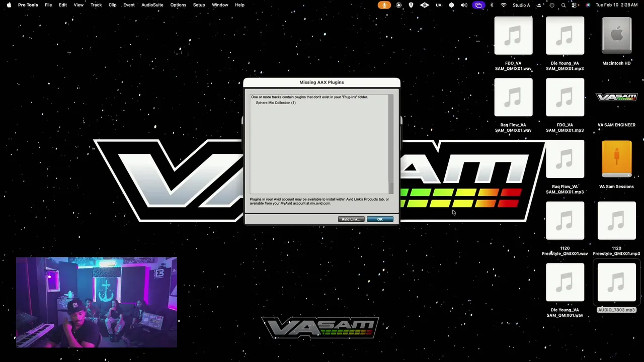Open the AudioSuite menu
This screenshot has height=362, width=644.
152,5
